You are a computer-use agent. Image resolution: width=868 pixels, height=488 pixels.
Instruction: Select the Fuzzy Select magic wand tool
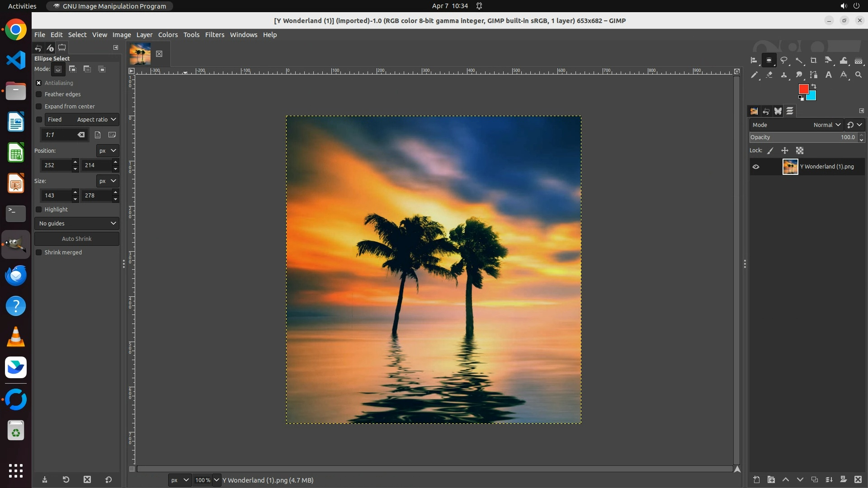[x=799, y=60]
